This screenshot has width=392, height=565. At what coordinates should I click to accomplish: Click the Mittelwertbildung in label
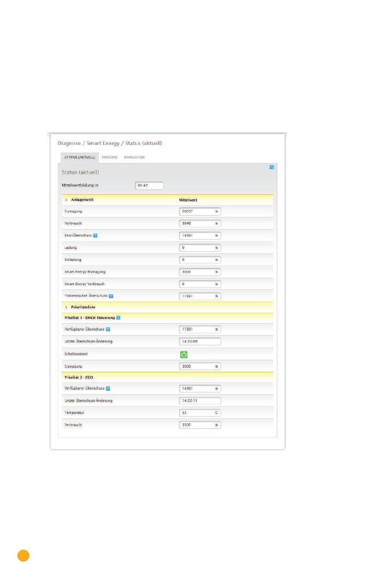tap(80, 185)
